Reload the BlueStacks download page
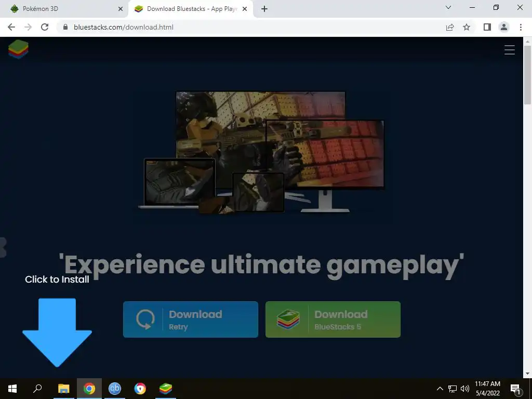 click(45, 27)
